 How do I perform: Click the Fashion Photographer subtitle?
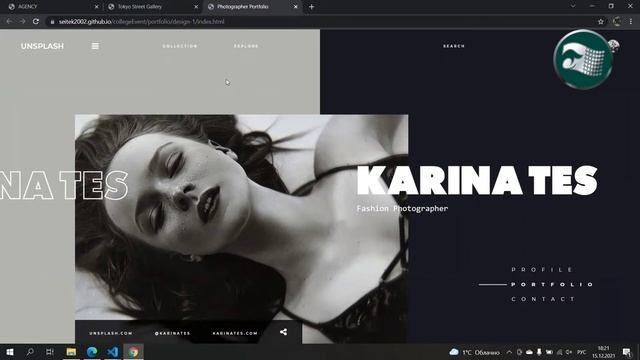point(402,209)
